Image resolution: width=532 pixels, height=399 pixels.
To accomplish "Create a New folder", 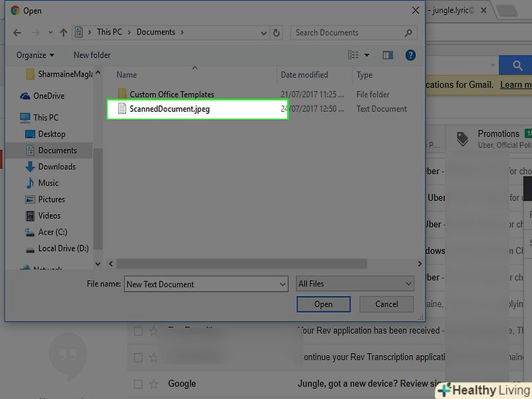I will coord(92,55).
